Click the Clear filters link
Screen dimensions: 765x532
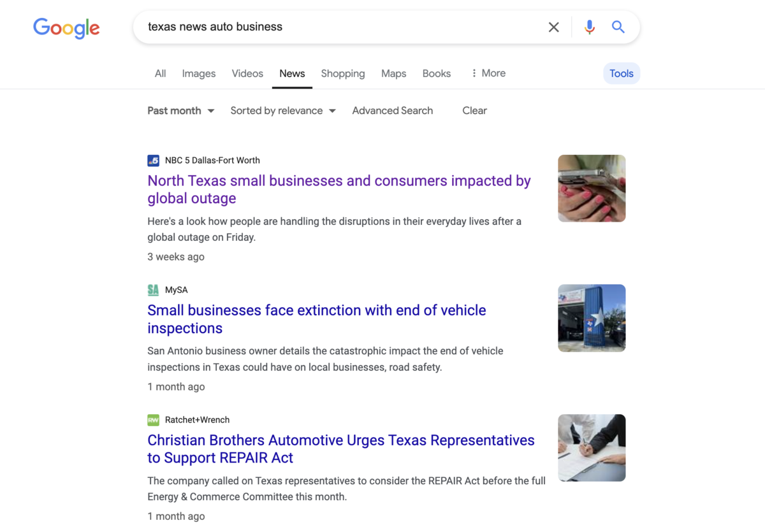point(474,111)
